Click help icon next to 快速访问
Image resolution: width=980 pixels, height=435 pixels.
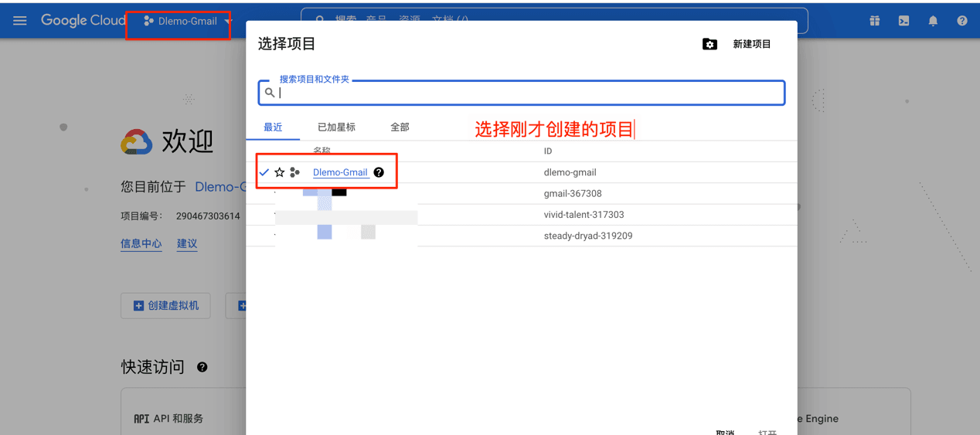pyautogui.click(x=202, y=367)
